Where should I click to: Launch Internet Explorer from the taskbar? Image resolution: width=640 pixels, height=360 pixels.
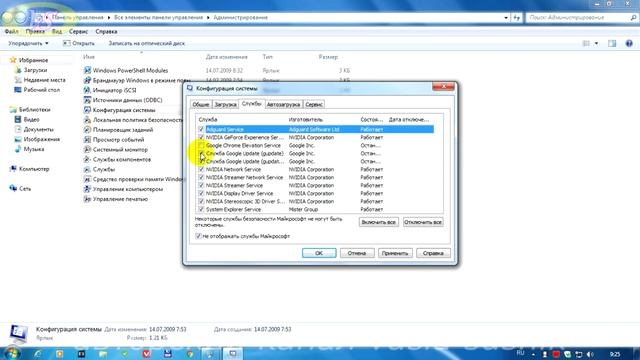click(x=38, y=354)
